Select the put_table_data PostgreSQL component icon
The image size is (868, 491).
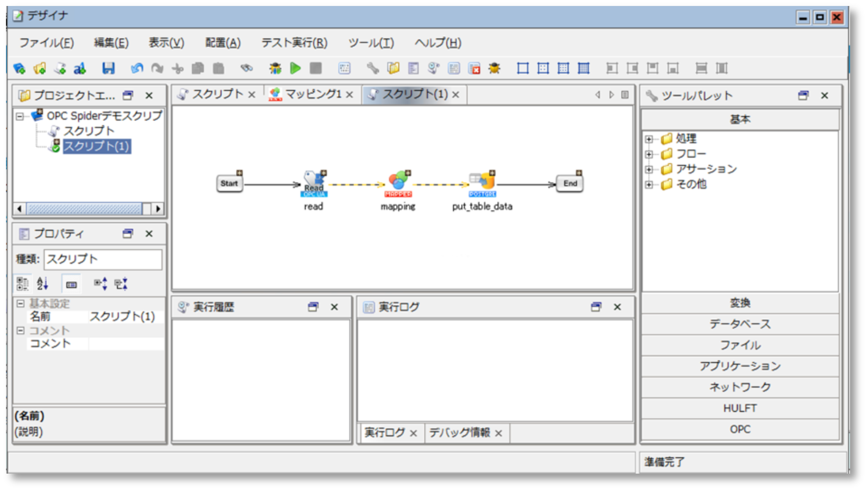[483, 183]
